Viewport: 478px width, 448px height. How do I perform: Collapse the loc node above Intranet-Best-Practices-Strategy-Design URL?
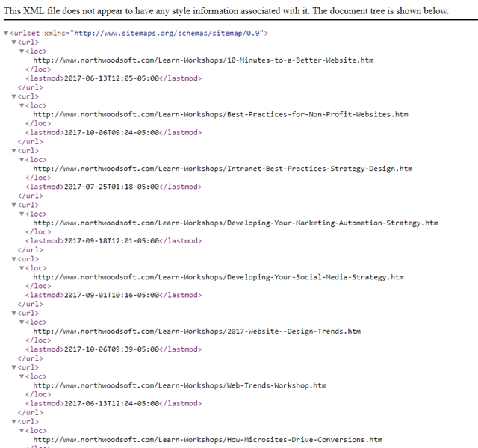click(x=22, y=160)
